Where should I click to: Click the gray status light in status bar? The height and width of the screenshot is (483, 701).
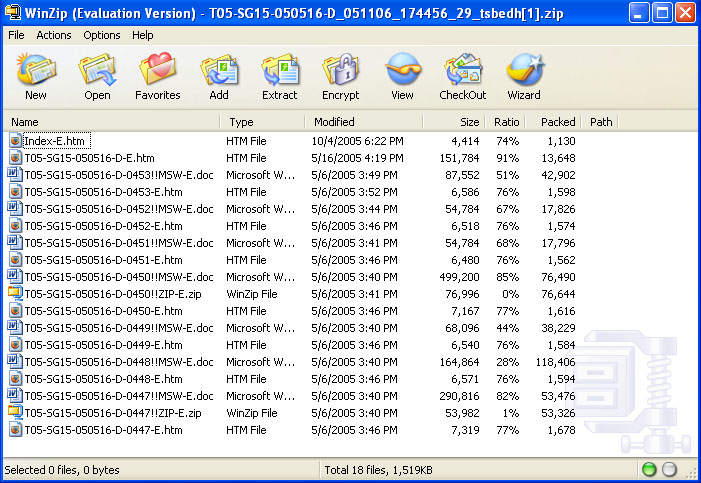[x=669, y=469]
